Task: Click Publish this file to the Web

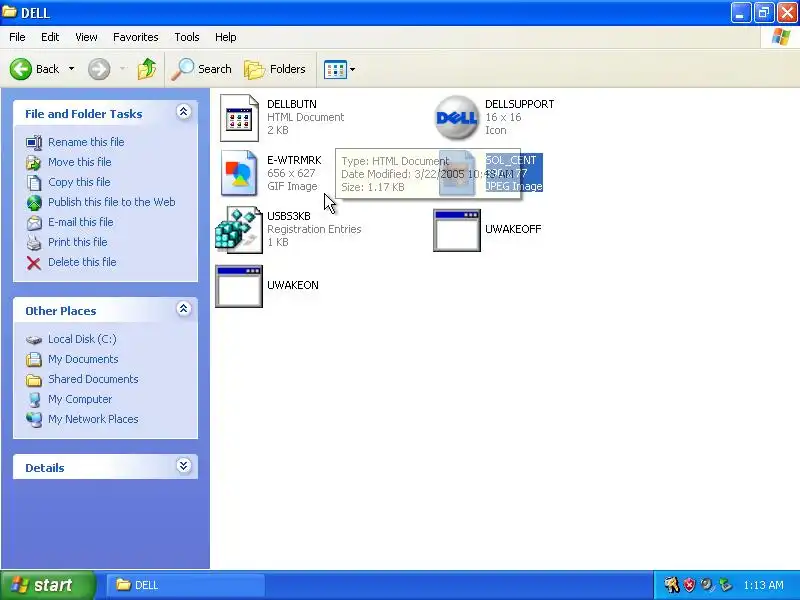Action: (x=112, y=202)
